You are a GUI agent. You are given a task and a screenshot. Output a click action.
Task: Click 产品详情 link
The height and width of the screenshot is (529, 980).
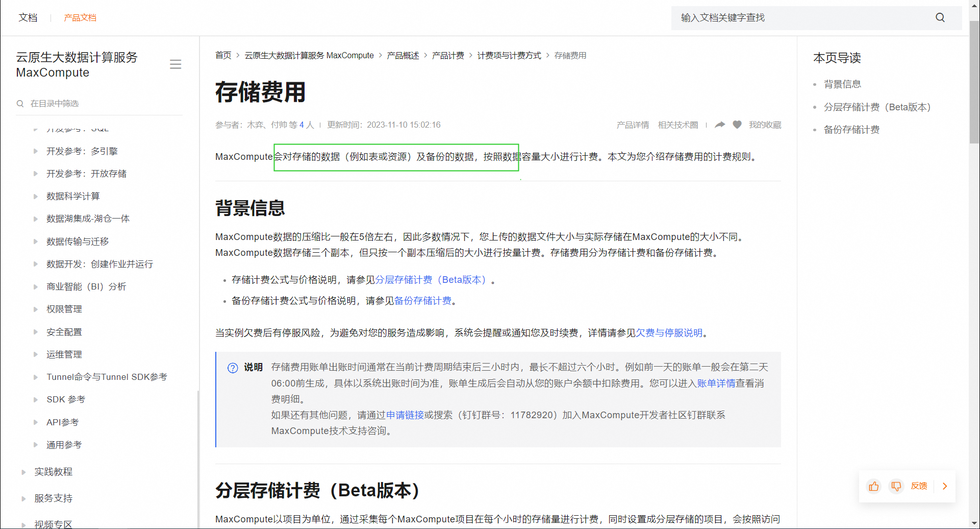[633, 125]
